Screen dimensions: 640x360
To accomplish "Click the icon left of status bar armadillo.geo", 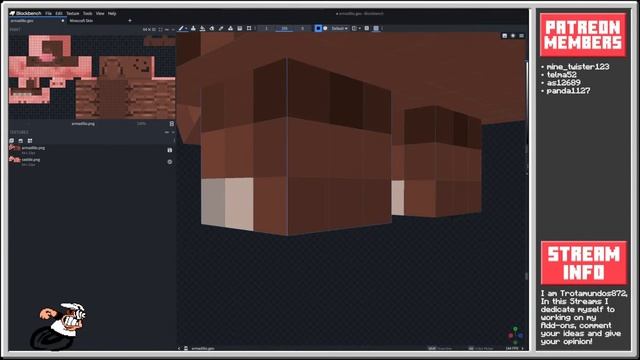I will pos(186,349).
